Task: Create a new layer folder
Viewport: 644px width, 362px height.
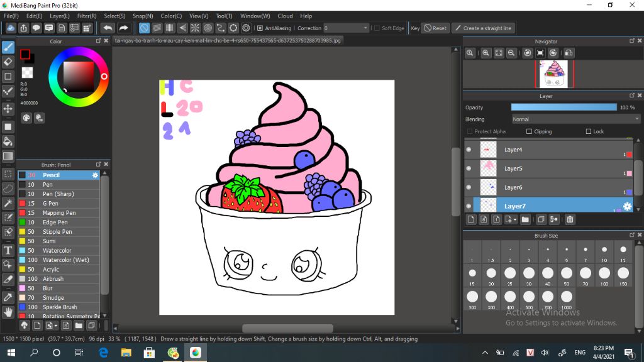Action: 525,219
